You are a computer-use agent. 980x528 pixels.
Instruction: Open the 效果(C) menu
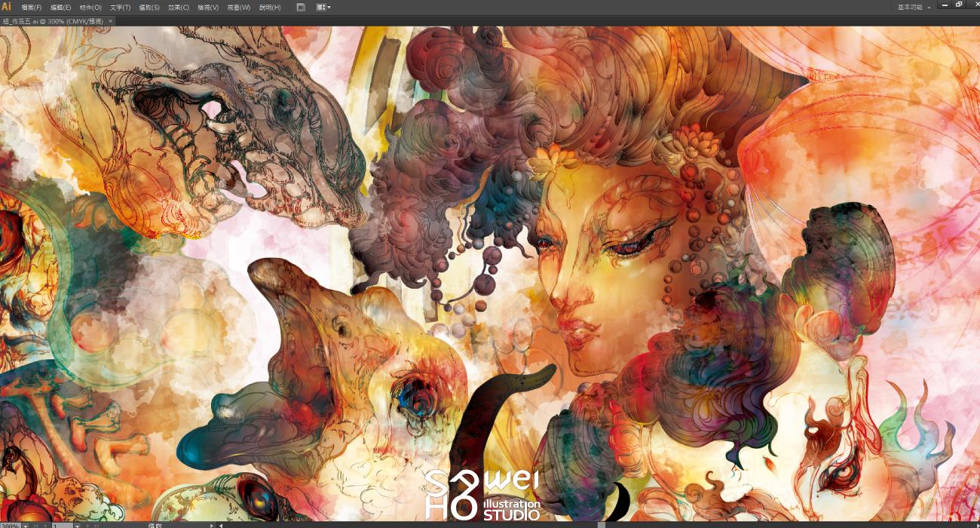click(x=179, y=7)
